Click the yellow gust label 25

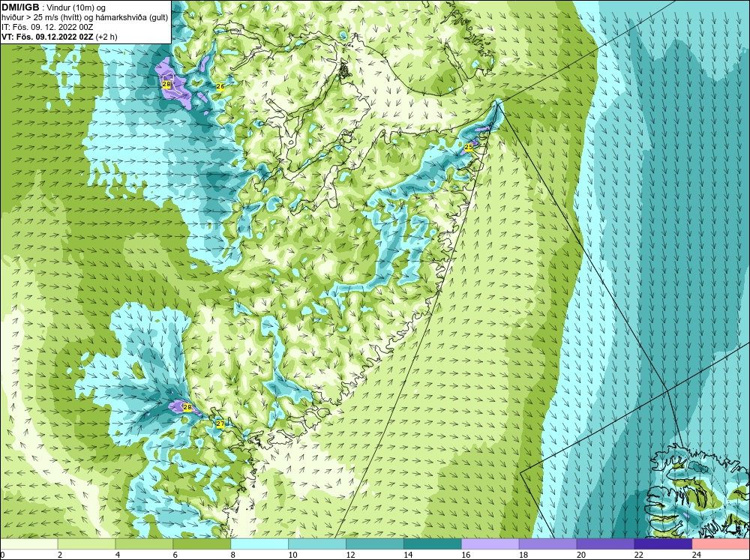coord(469,147)
